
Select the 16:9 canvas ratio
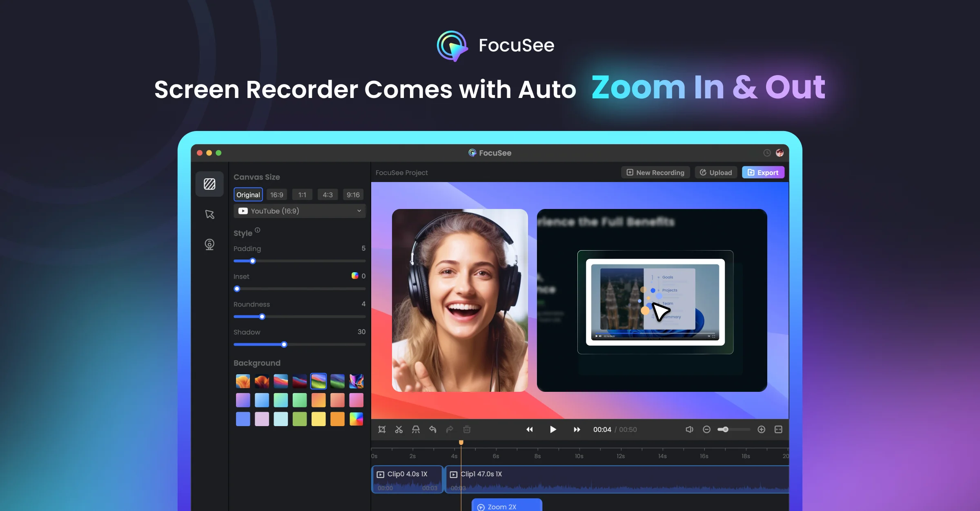click(x=277, y=195)
